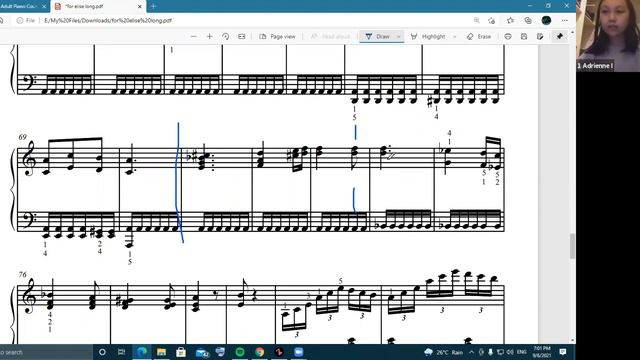Image resolution: width=640 pixels, height=360 pixels.
Task: Open Microsoft Store from the taskbar
Action: pos(181,352)
